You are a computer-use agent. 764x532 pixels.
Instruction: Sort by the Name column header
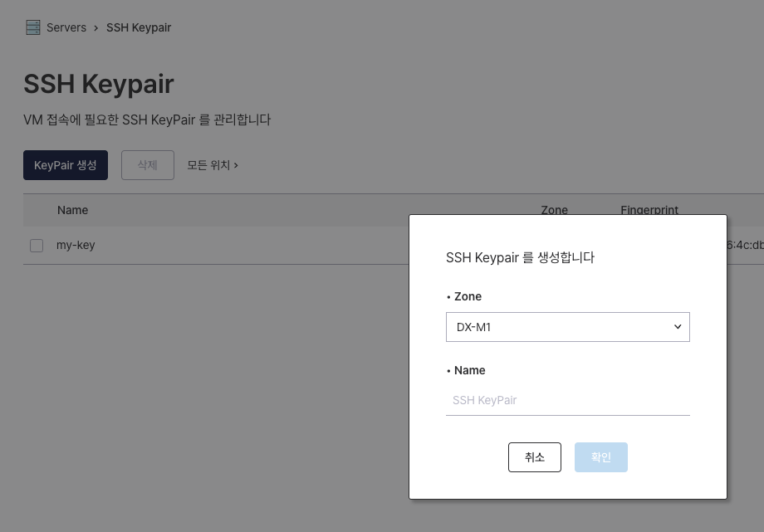(72, 210)
